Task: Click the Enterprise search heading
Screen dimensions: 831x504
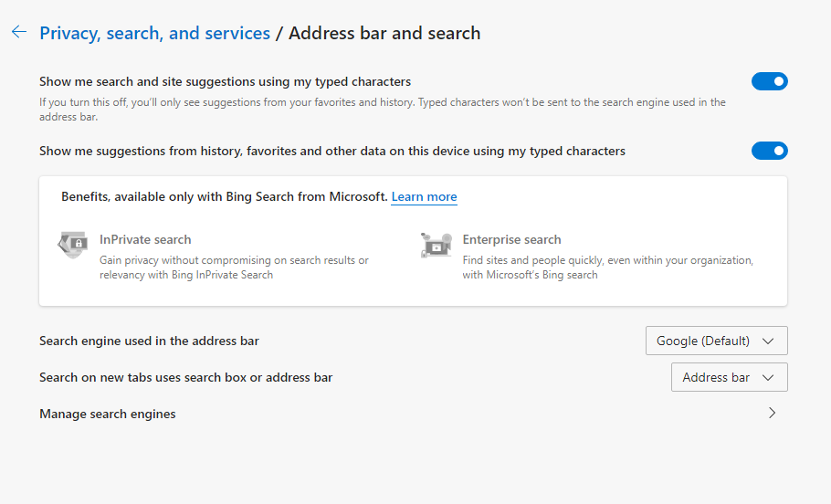Action: tap(511, 239)
